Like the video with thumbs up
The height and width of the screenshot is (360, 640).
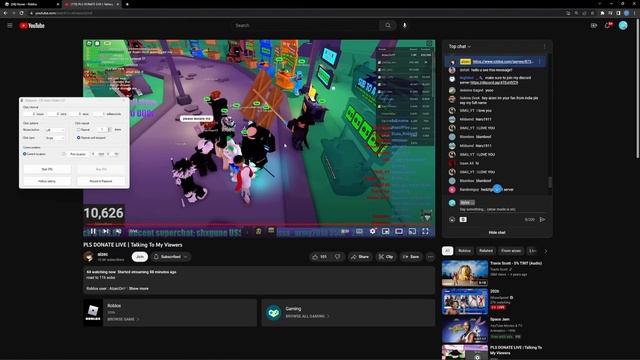coord(319,257)
